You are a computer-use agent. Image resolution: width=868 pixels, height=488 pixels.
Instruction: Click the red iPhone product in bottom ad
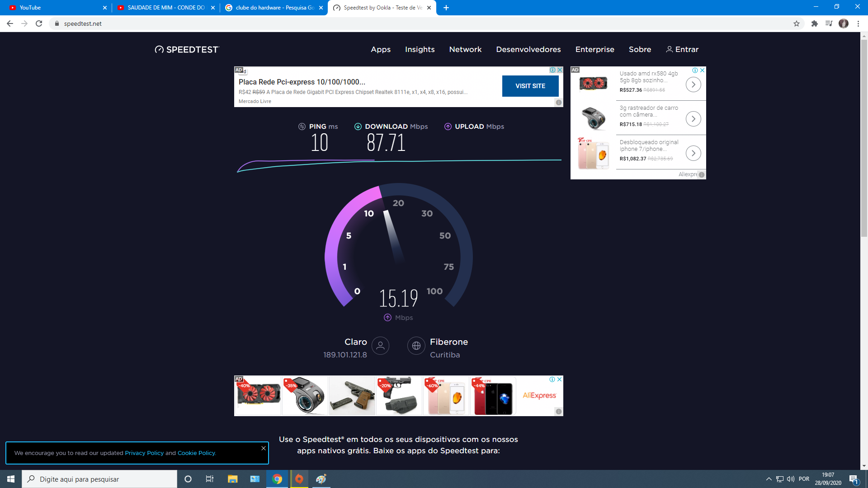point(493,396)
